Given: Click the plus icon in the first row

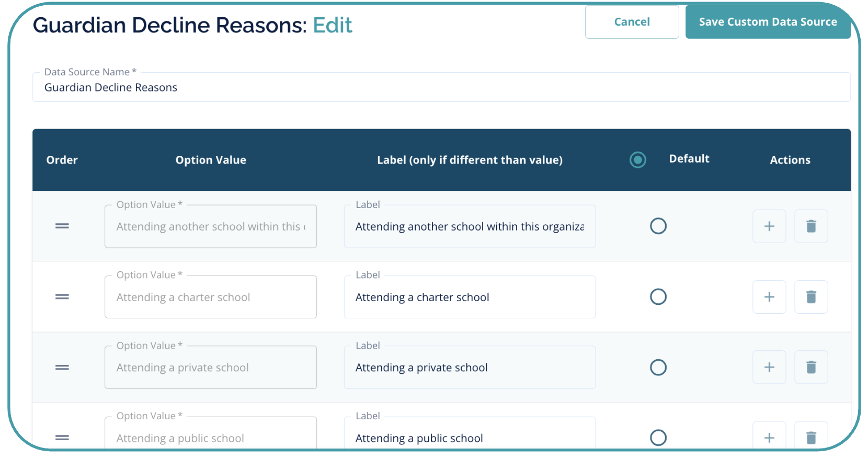Looking at the screenshot, I should click(x=769, y=226).
